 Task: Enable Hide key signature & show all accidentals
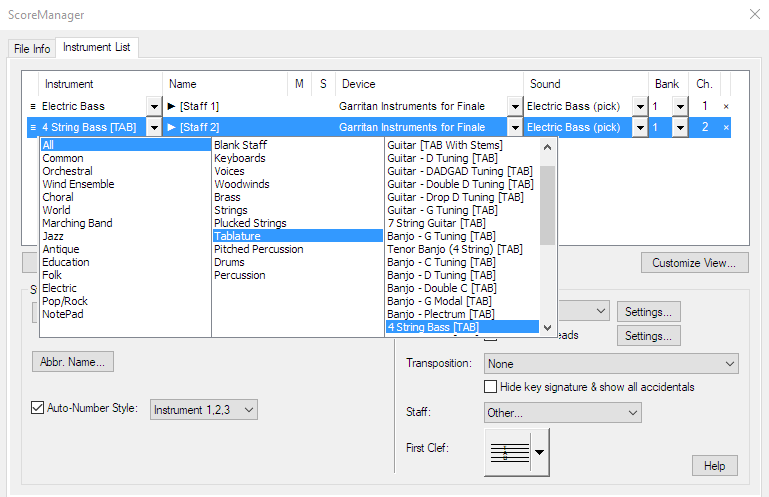tap(491, 387)
